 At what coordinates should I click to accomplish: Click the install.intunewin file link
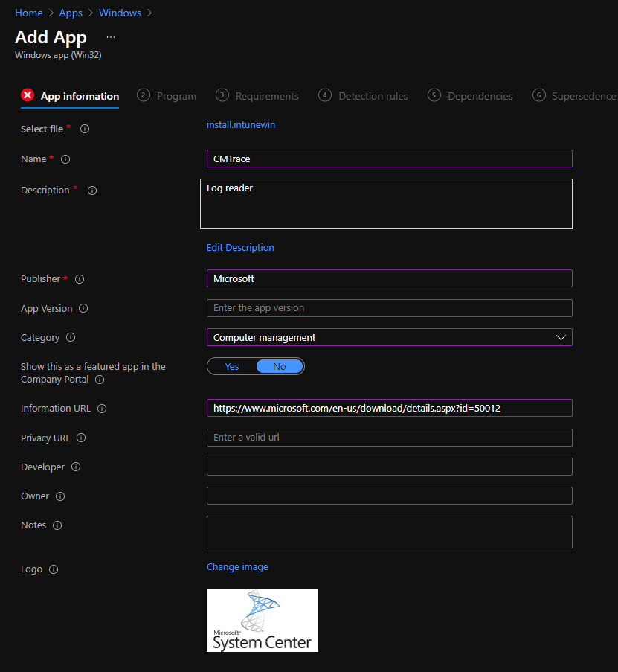pyautogui.click(x=241, y=125)
